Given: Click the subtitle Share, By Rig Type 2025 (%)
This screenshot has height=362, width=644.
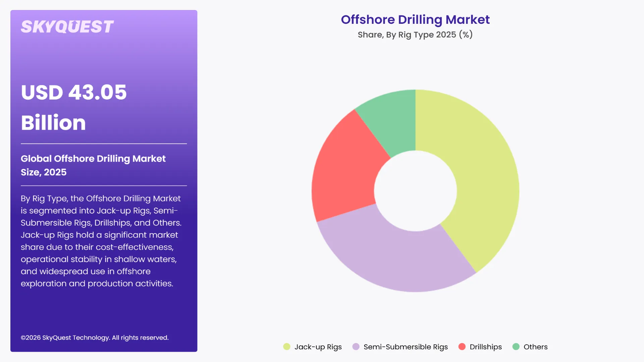Looking at the screenshot, I should click(x=415, y=35).
